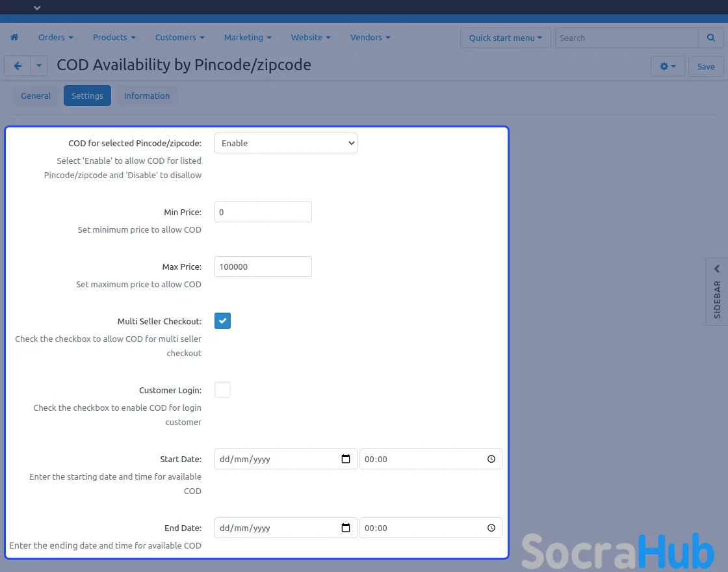Switch to the Information tab
Screen dimensions: 728x572
(147, 96)
